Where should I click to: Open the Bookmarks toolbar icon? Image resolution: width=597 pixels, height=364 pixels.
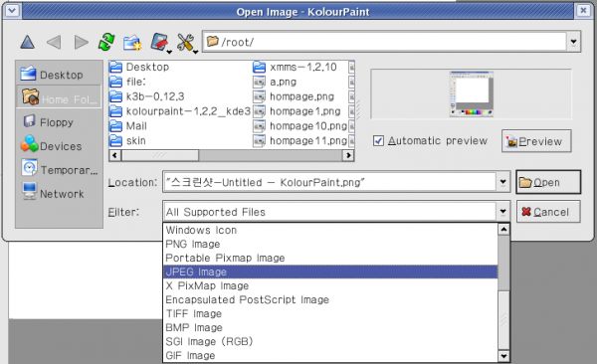coord(160,42)
